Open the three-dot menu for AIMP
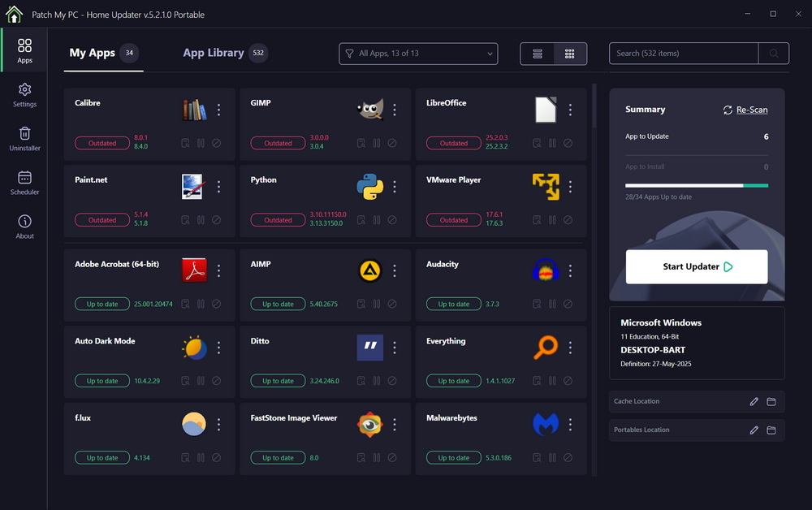Screen dimensions: 812x510 click(x=395, y=270)
